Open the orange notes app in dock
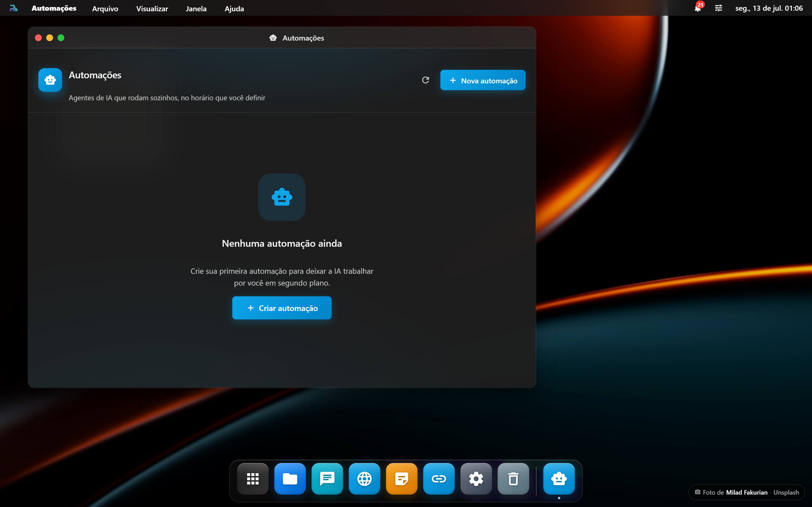Image resolution: width=812 pixels, height=507 pixels. point(402,479)
